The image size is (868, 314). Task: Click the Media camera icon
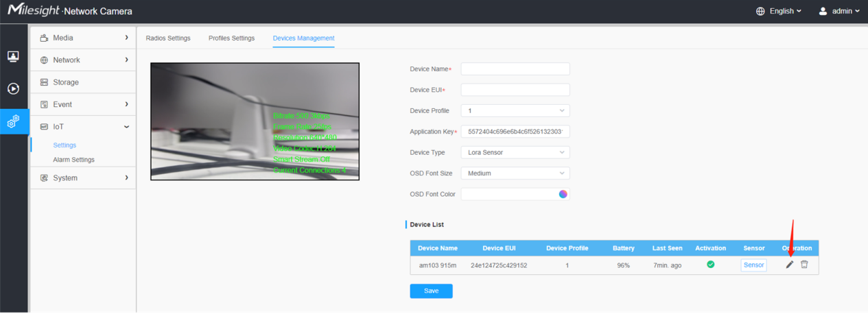pyautogui.click(x=45, y=38)
